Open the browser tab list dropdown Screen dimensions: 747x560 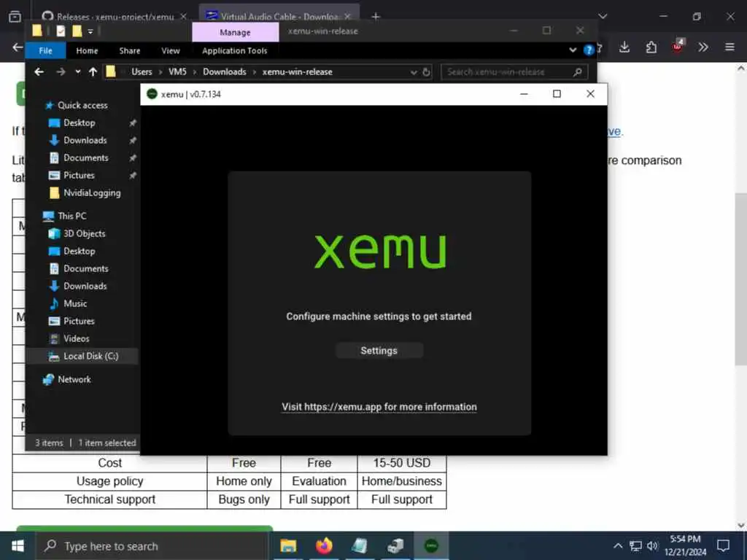point(603,17)
